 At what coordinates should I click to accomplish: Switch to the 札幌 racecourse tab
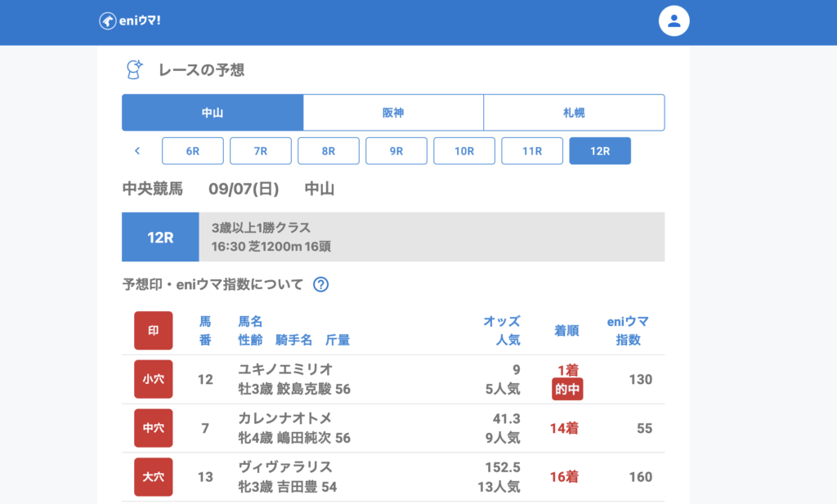pyautogui.click(x=574, y=113)
